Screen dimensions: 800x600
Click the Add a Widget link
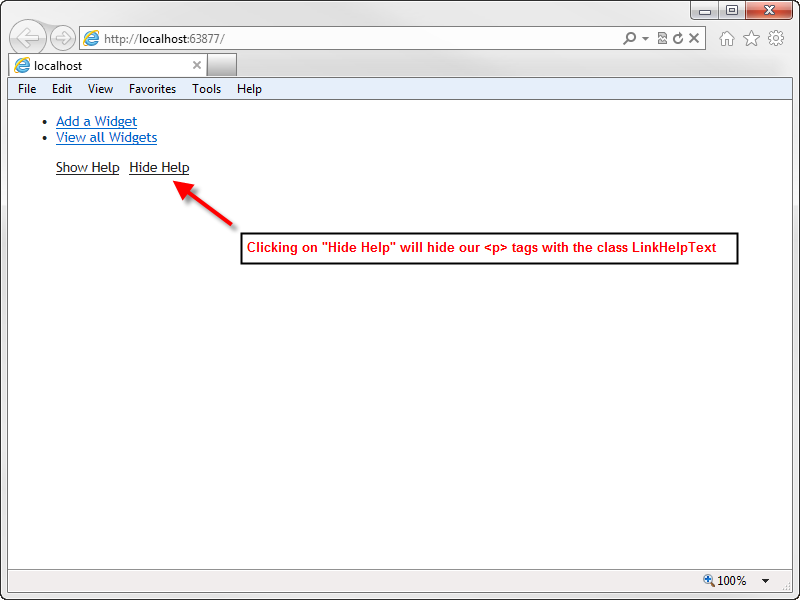coord(96,121)
